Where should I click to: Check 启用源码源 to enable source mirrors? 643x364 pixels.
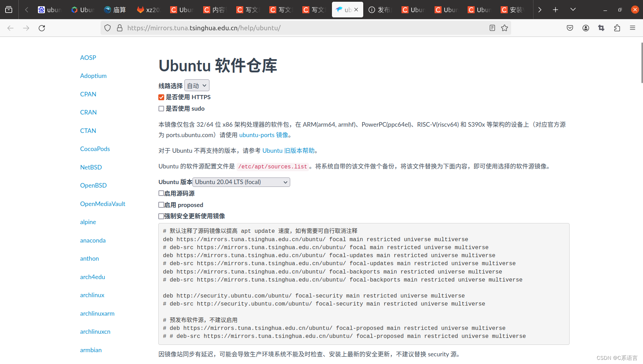(x=161, y=193)
